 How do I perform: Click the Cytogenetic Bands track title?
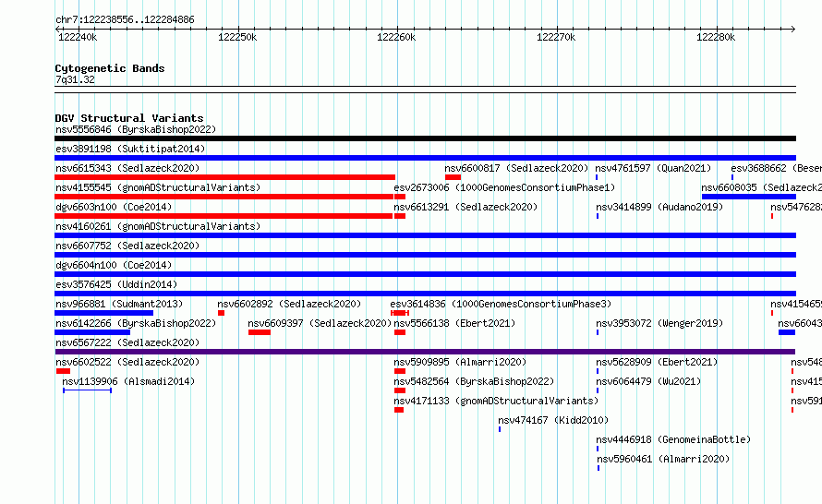[x=110, y=68]
